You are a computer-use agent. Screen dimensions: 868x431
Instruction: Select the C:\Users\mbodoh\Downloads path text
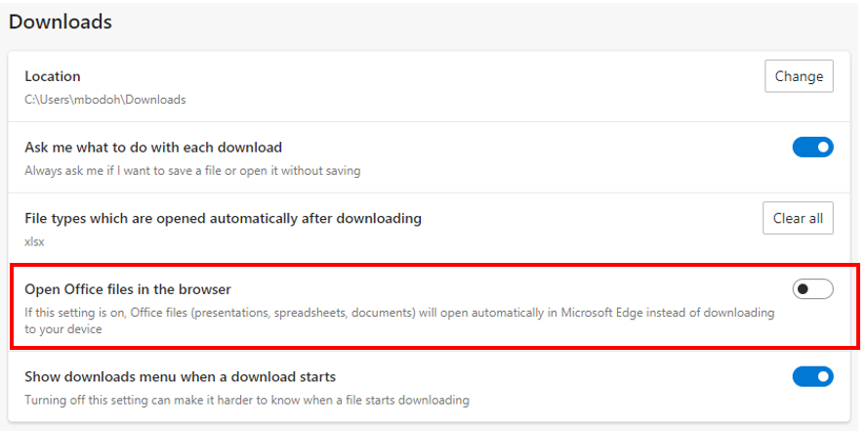(x=105, y=100)
